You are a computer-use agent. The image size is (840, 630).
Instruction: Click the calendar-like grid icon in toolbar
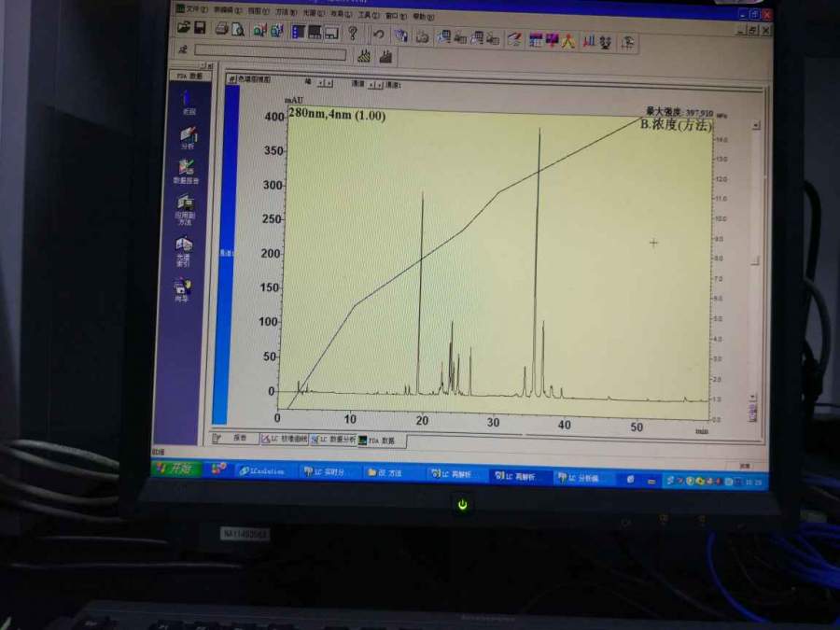pos(535,39)
